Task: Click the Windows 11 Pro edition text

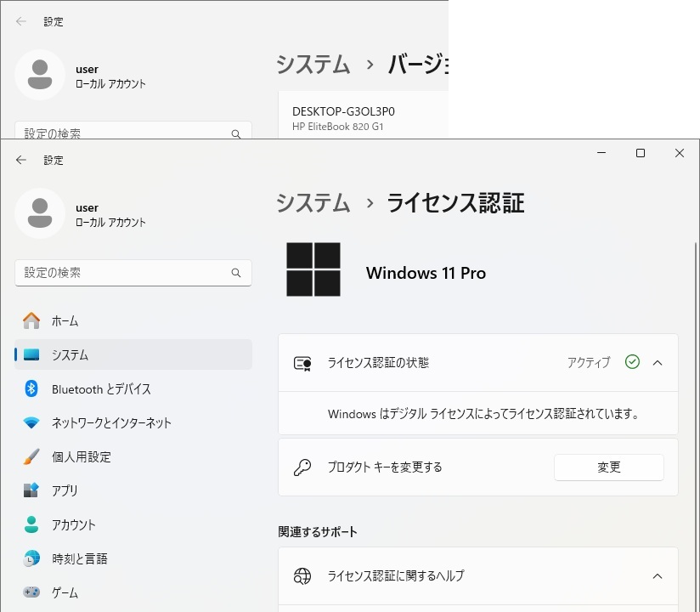Action: 426,273
